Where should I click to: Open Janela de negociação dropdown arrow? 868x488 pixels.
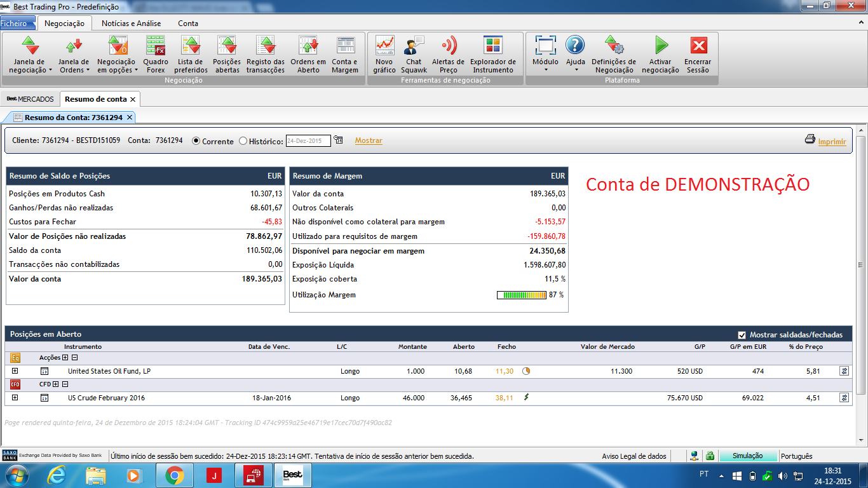[50, 70]
